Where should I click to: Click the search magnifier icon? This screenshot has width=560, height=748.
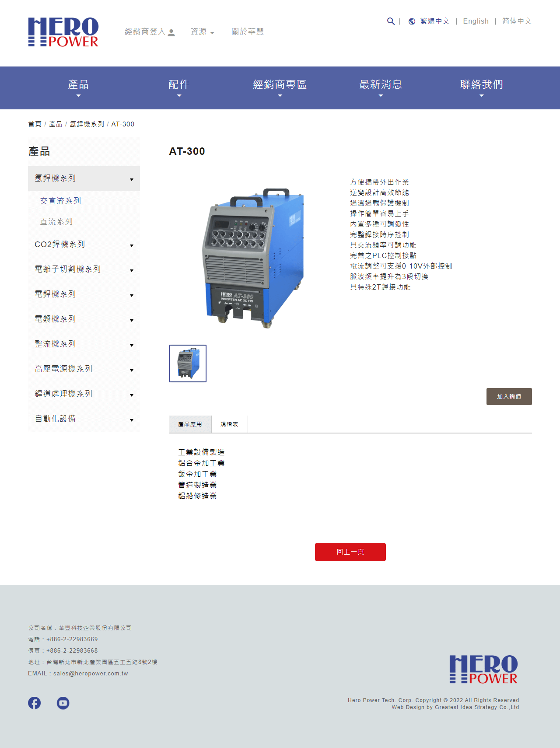(391, 21)
